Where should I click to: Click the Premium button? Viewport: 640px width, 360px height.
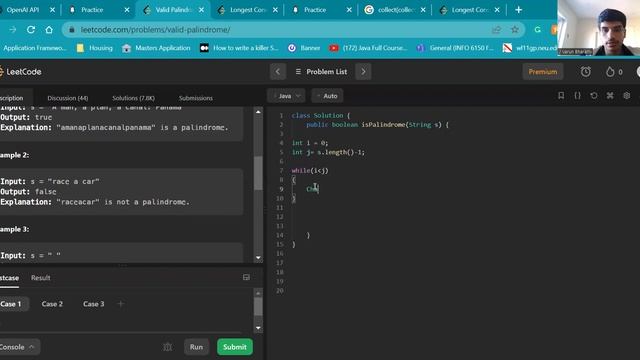click(542, 72)
